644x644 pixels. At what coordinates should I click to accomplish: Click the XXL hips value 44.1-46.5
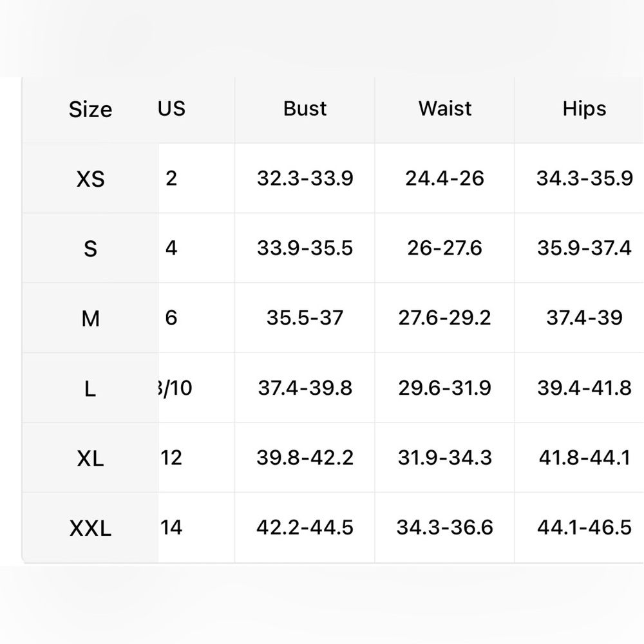click(x=584, y=527)
